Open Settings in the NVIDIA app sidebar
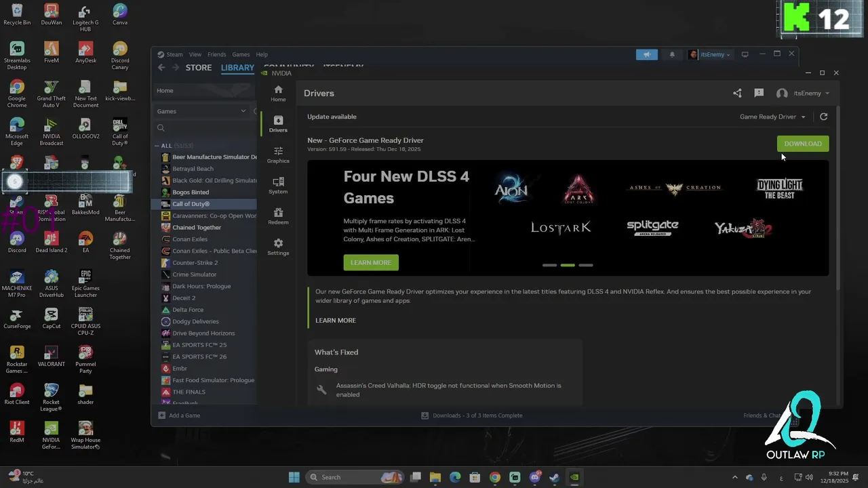Viewport: 868px width, 488px height. (278, 247)
